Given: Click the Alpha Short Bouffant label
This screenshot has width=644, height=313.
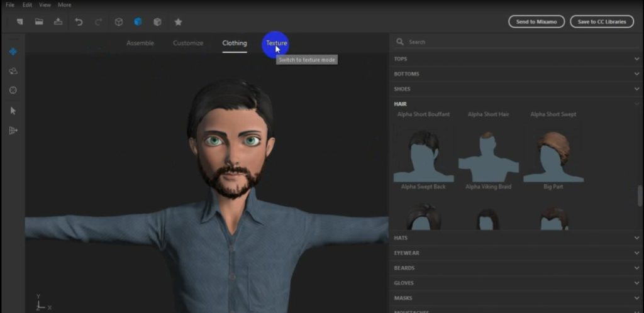Looking at the screenshot, I should coord(423,114).
